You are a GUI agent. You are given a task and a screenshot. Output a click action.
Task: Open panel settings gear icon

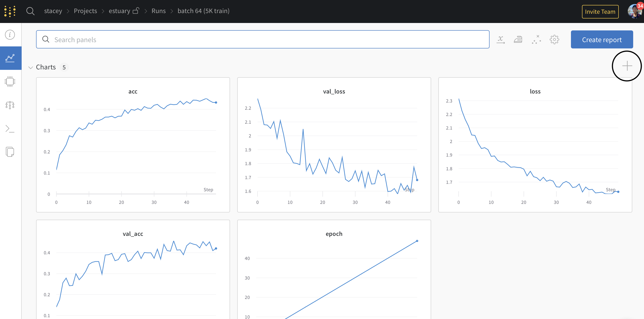point(554,39)
